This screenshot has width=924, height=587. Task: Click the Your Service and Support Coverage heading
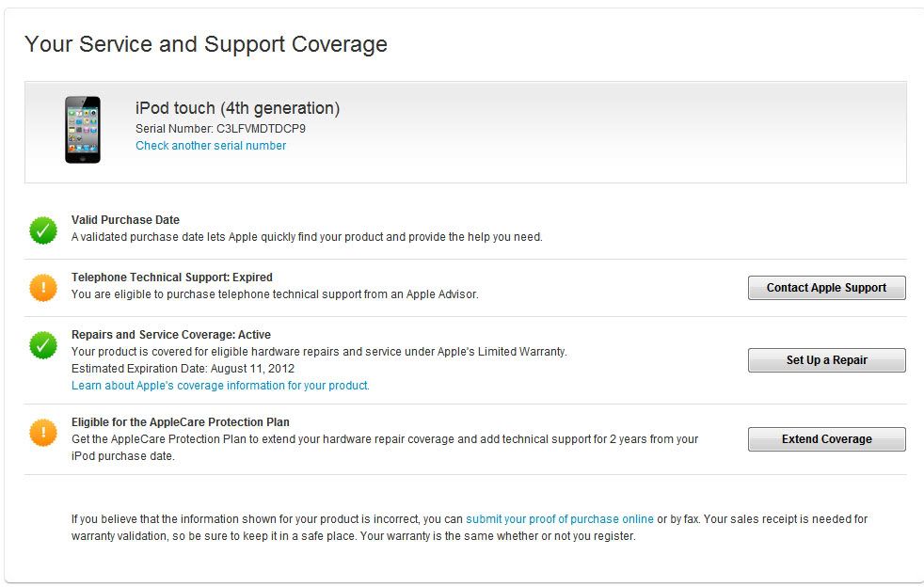(206, 44)
